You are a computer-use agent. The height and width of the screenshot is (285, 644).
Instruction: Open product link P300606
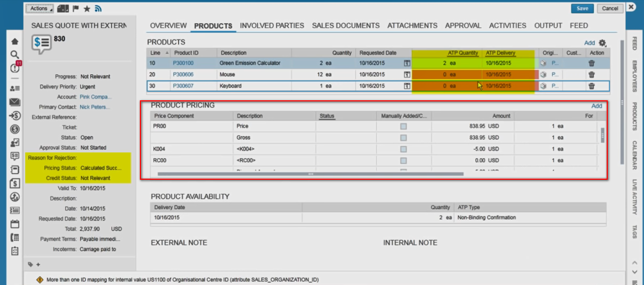click(x=183, y=74)
